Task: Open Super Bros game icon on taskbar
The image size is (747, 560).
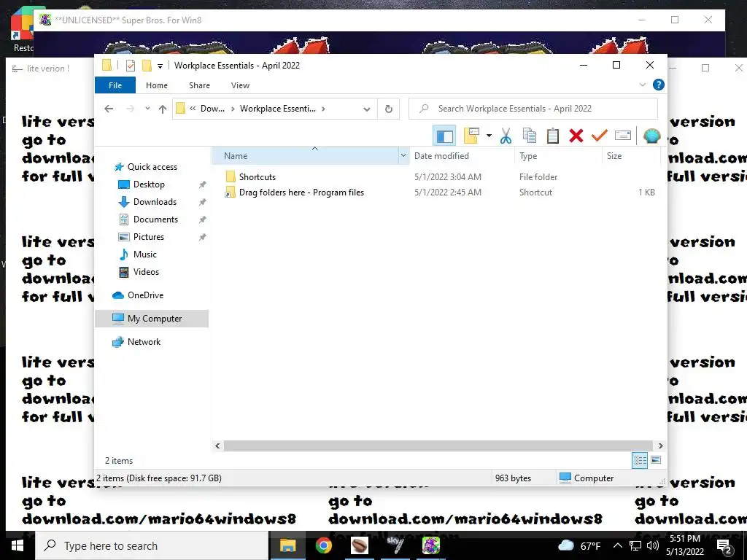Action: tap(430, 545)
